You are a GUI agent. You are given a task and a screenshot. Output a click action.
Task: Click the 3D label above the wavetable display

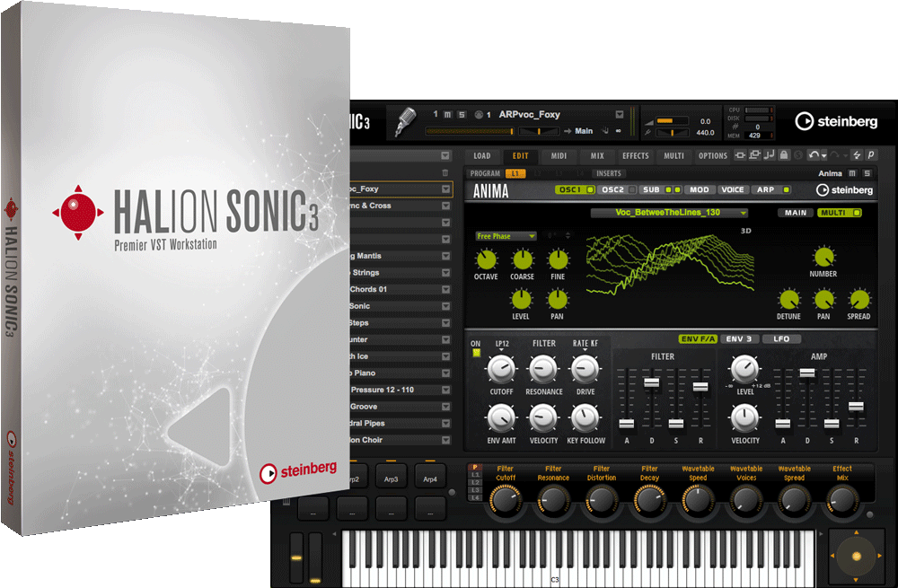(x=745, y=231)
